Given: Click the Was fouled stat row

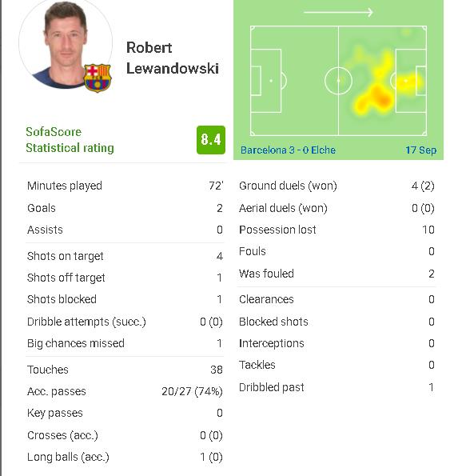Looking at the screenshot, I should [x=337, y=274].
